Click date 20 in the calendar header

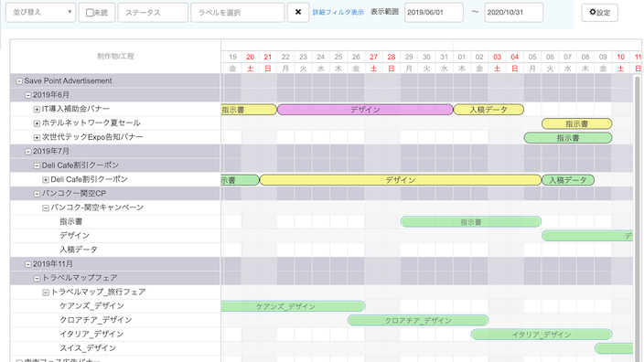250,57
